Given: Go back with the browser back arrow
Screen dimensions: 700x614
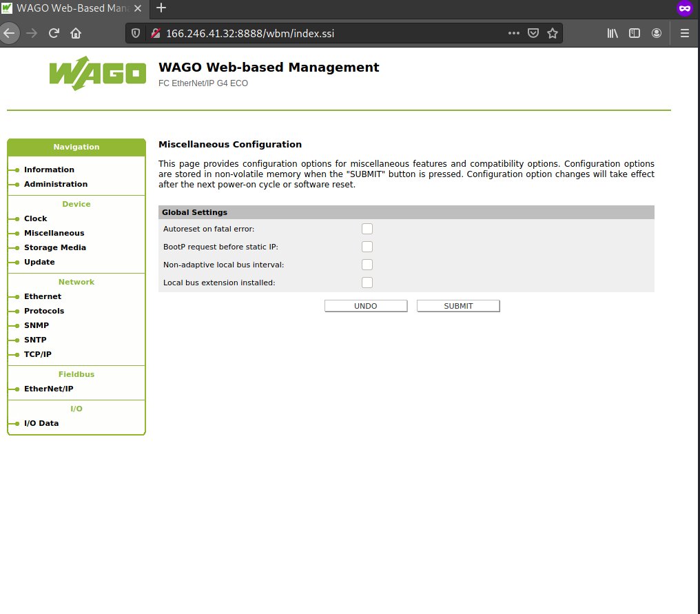Looking at the screenshot, I should (9, 33).
